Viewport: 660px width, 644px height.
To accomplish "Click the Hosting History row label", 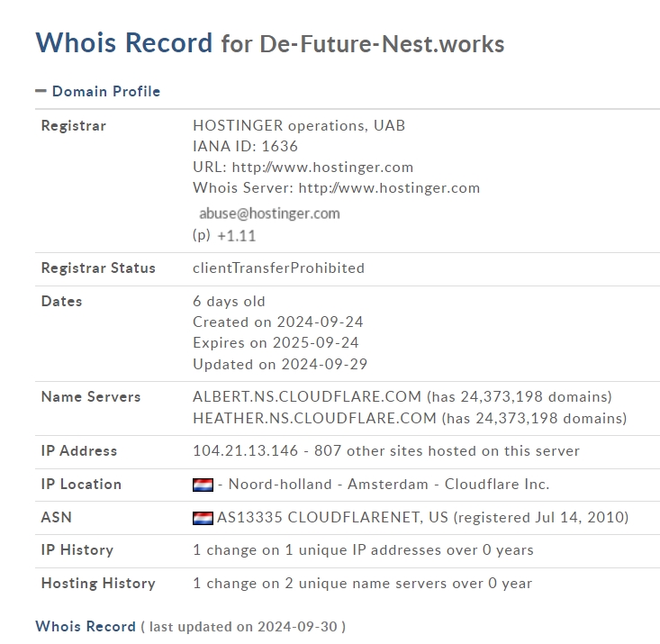I will tap(98, 584).
